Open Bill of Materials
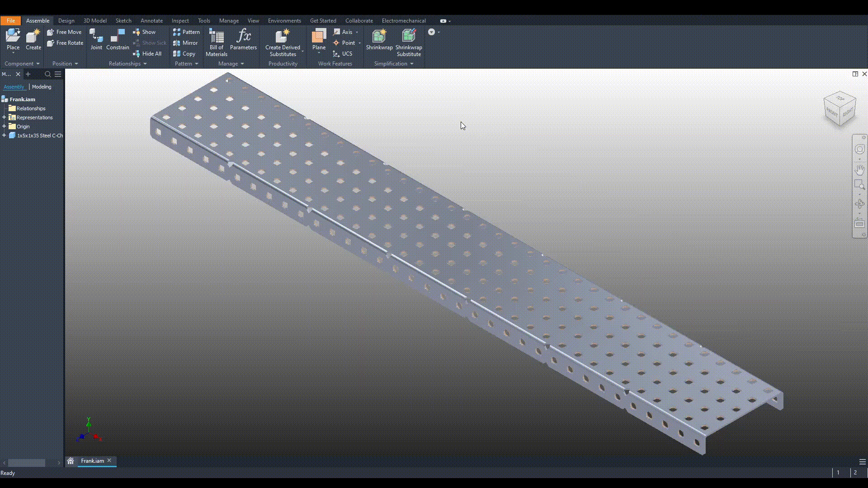Image resolution: width=868 pixels, height=488 pixels. click(x=217, y=42)
